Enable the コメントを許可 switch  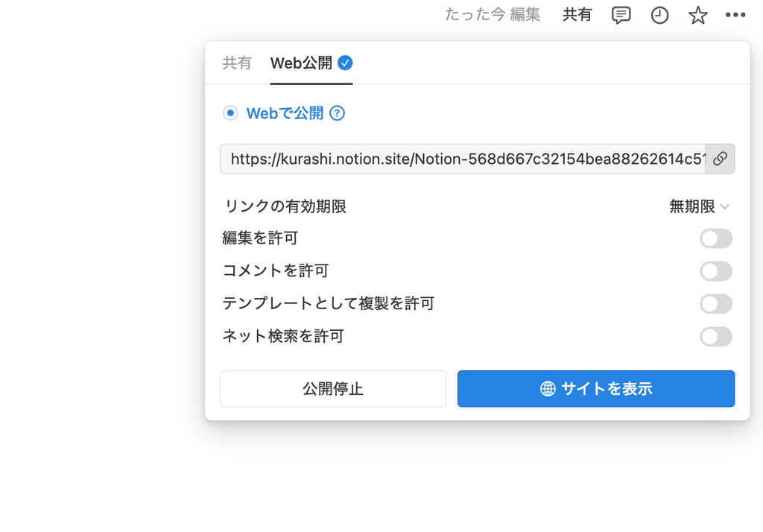point(716,271)
